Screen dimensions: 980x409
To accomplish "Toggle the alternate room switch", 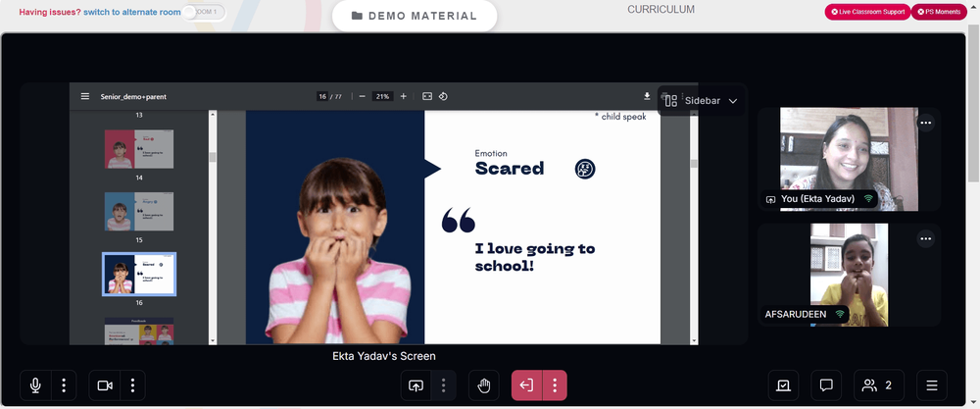I will tap(204, 12).
